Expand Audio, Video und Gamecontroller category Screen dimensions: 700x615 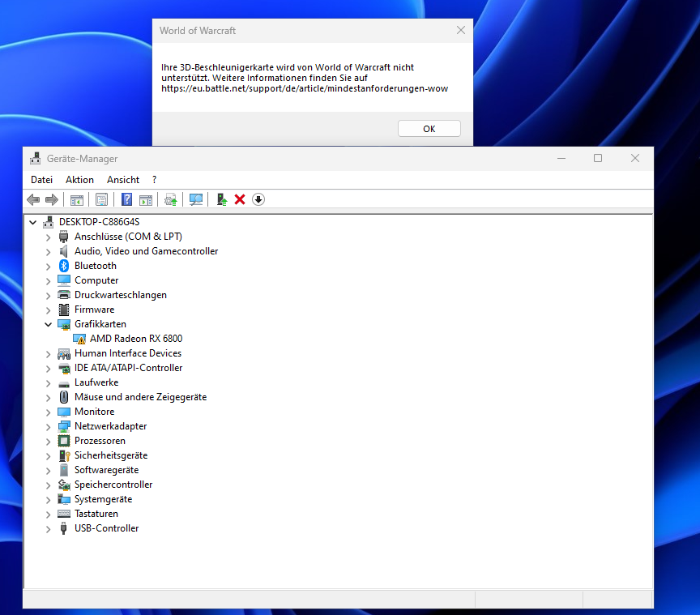click(x=49, y=252)
